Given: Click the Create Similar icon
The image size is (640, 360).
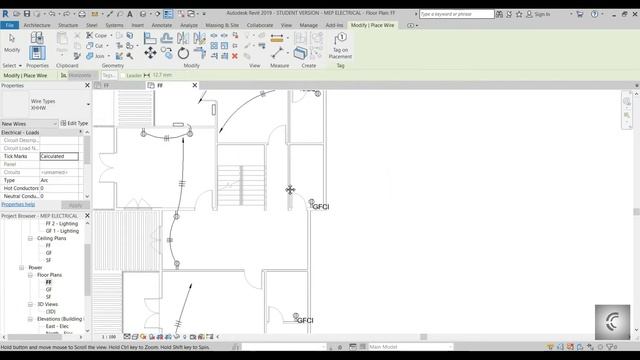Looking at the screenshot, I should [x=300, y=53].
